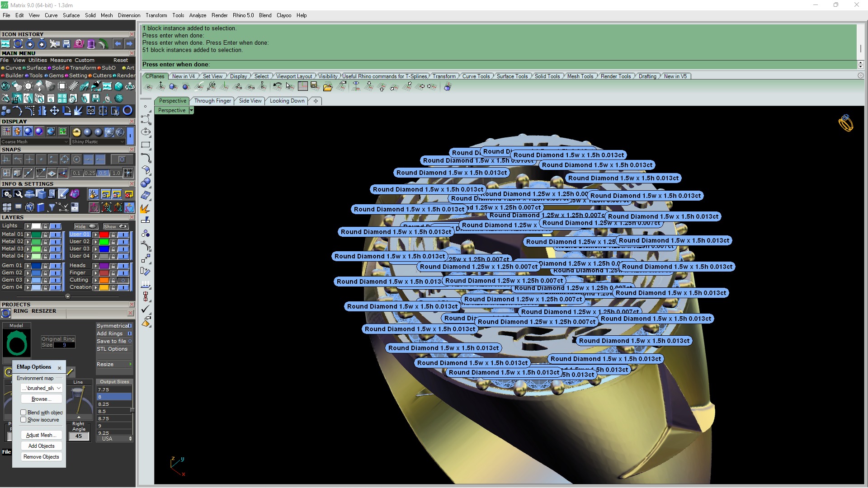Open the Coarse Mesh dropdown
868x488 pixels.
click(x=34, y=142)
